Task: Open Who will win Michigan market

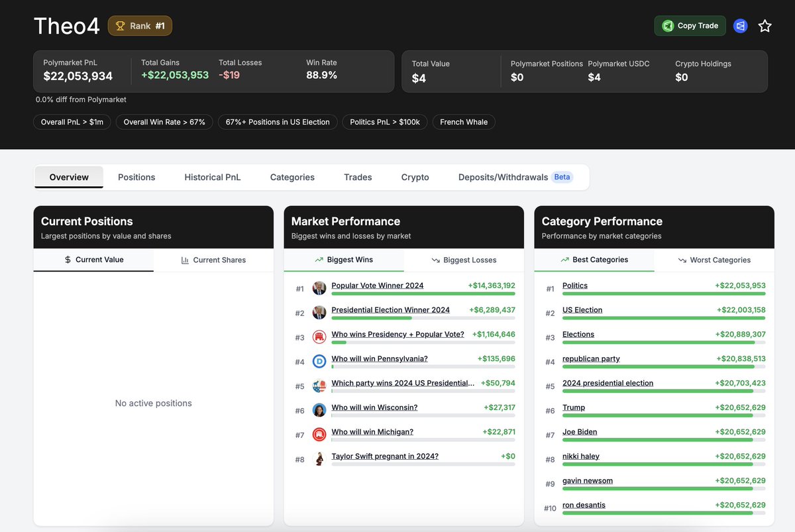Action: pyautogui.click(x=372, y=432)
